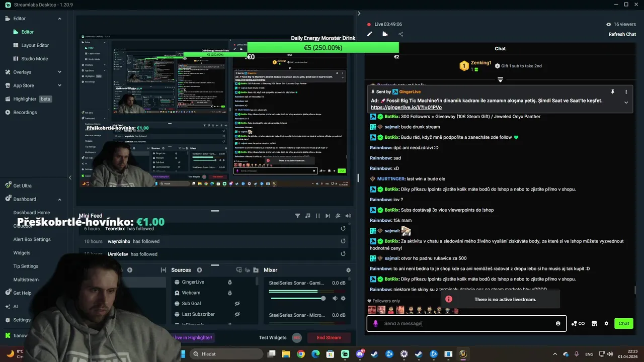Replay the iAmKefav follow alert
This screenshot has height=362, width=644.
(343, 254)
